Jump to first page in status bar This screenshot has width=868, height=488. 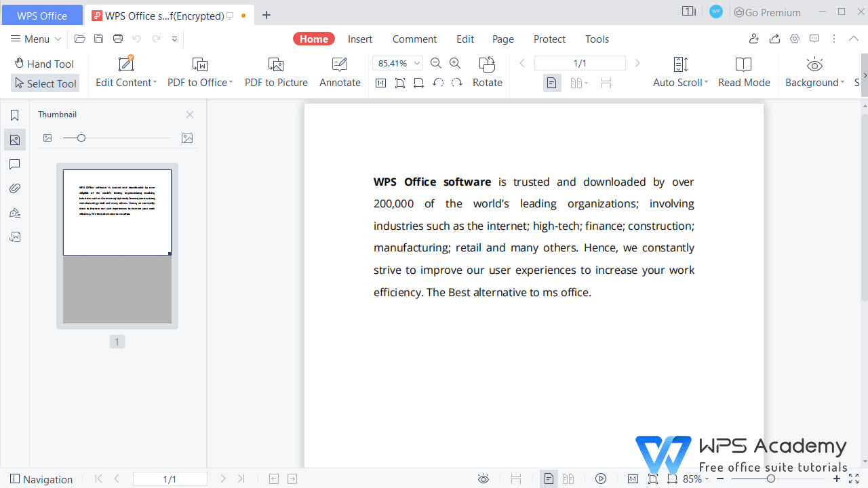pos(99,479)
